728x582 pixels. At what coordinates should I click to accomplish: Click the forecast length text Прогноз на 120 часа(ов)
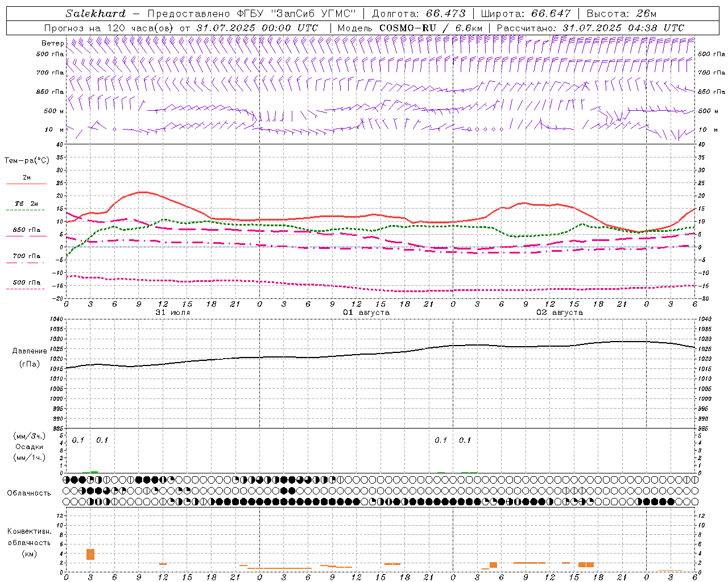click(109, 28)
